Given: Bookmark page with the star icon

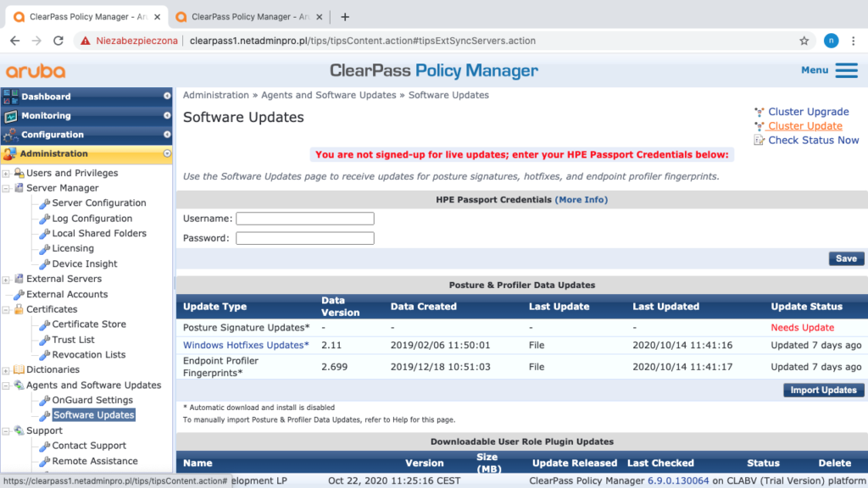Looking at the screenshot, I should point(804,41).
